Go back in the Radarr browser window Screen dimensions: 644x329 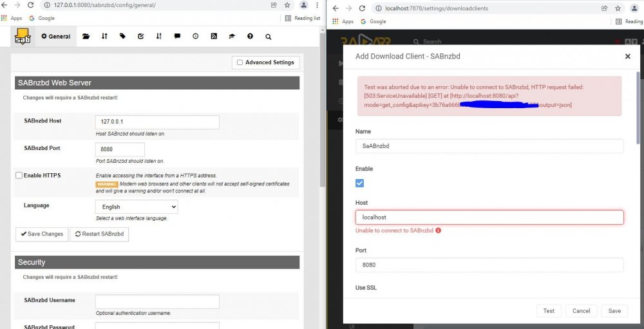pos(336,8)
